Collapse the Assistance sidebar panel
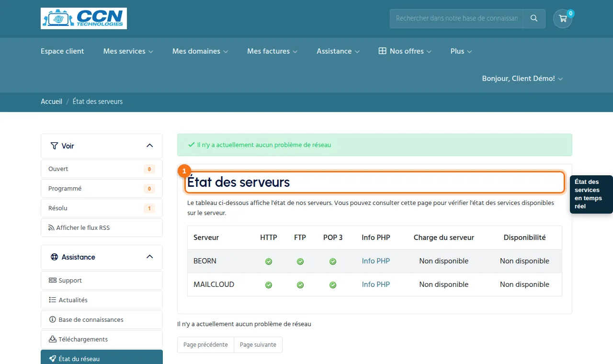The height and width of the screenshot is (364, 613). coord(149,257)
